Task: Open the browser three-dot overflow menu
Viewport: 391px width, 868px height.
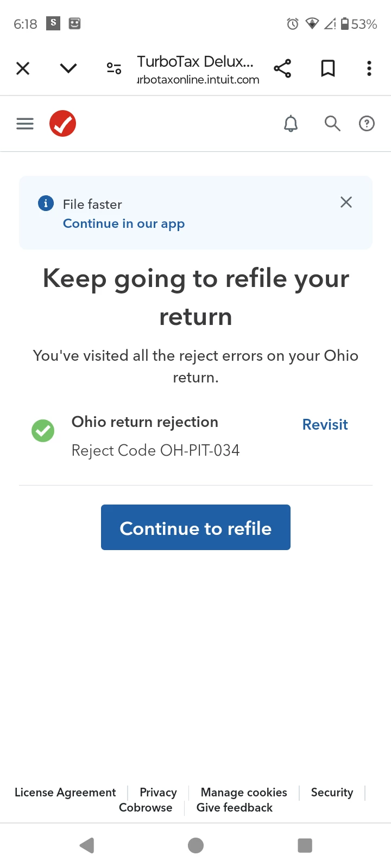Action: click(x=369, y=68)
